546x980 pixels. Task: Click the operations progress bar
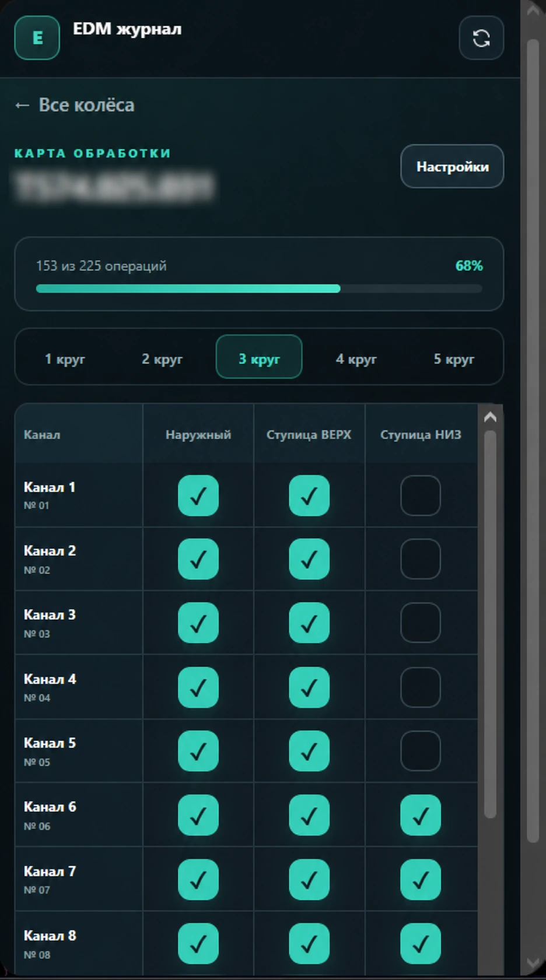pos(259,289)
